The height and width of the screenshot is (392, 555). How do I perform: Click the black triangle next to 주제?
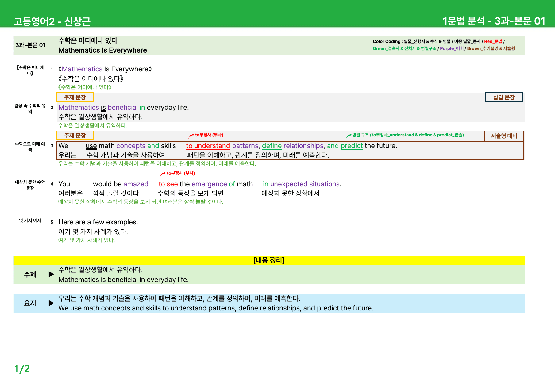pos(51,274)
